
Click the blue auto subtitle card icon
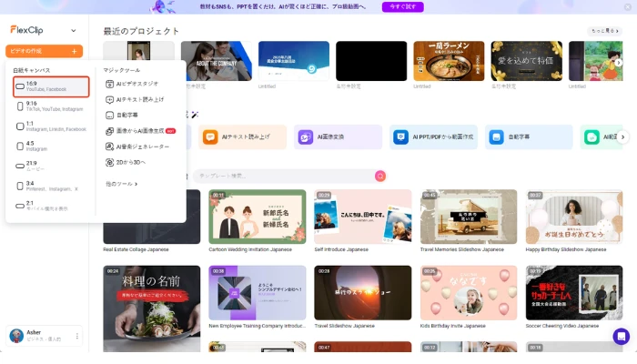pyautogui.click(x=497, y=136)
